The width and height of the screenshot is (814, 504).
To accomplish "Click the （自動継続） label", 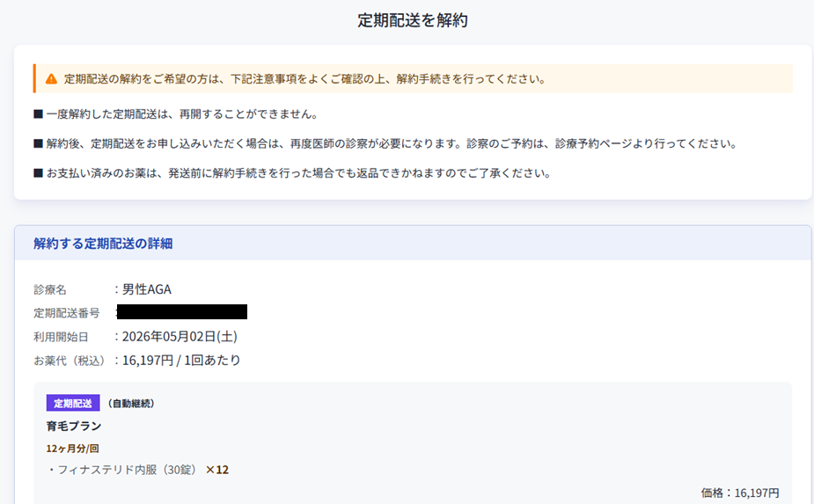I will coord(131,404).
